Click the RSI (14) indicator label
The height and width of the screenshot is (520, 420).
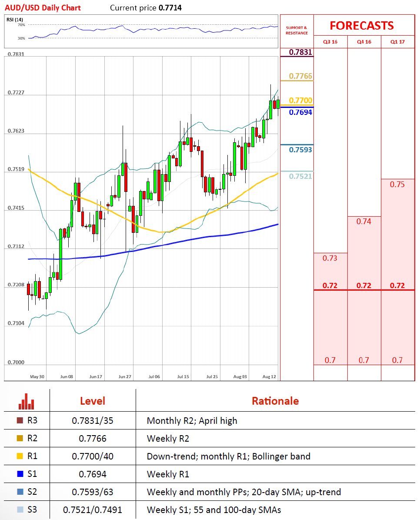15,20
